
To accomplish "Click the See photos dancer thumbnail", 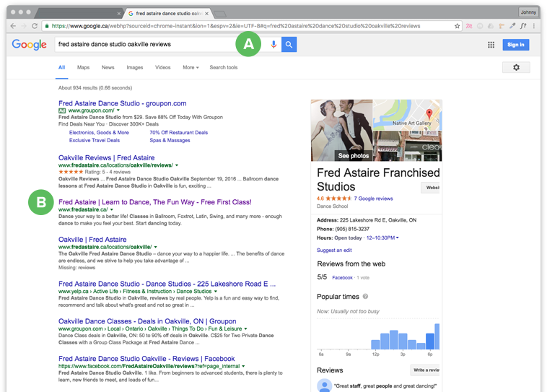I will [x=341, y=130].
